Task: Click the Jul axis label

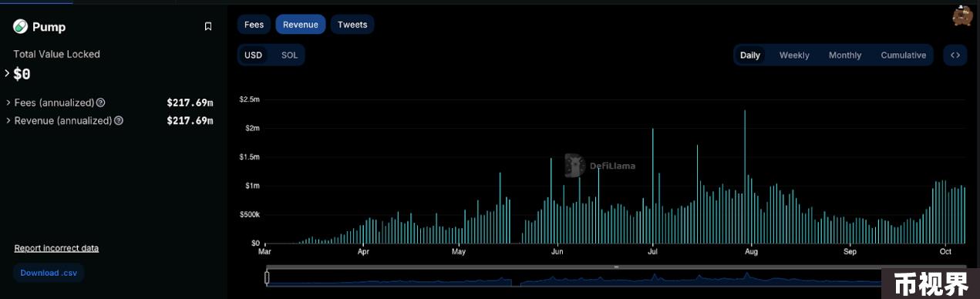Action: (652, 251)
